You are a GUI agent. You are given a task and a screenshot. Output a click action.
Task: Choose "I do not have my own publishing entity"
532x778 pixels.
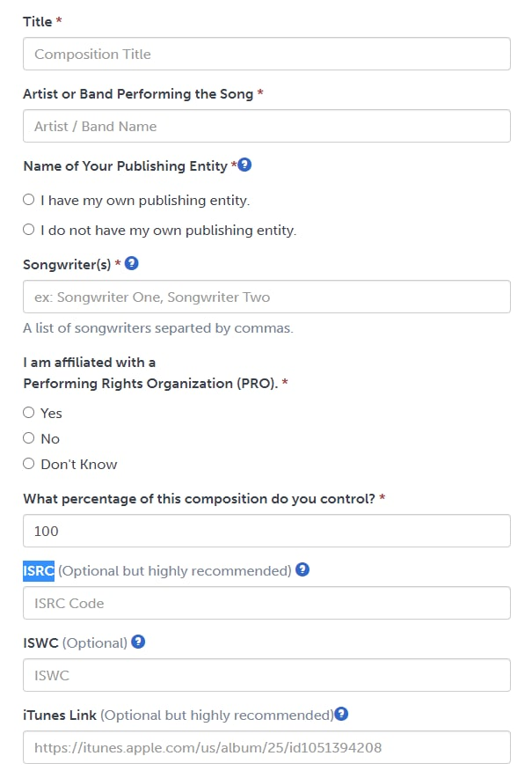[x=29, y=230]
